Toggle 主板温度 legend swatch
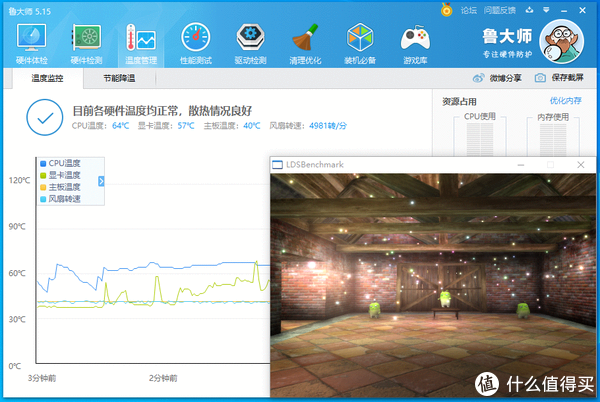This screenshot has height=402, width=600. coord(43,187)
